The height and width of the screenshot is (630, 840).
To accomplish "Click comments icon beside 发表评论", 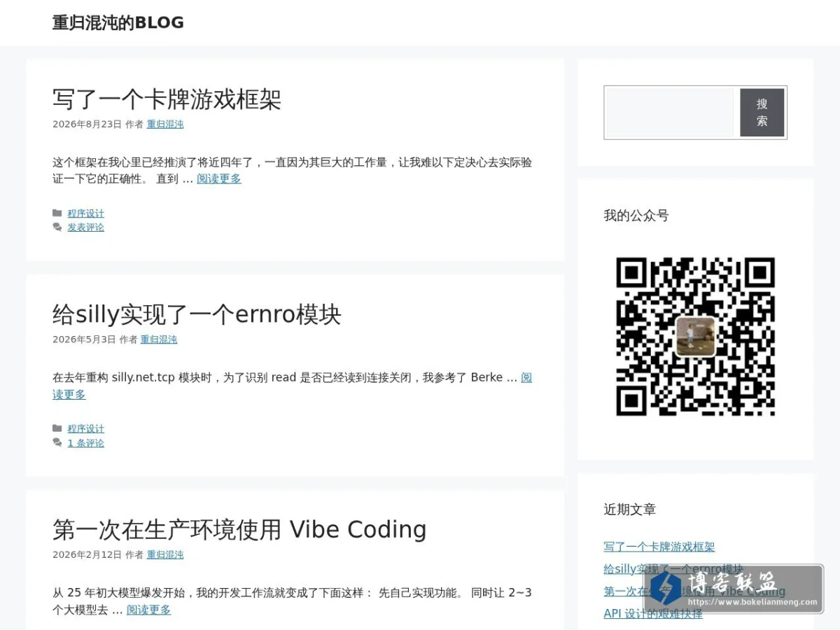I will [x=57, y=227].
